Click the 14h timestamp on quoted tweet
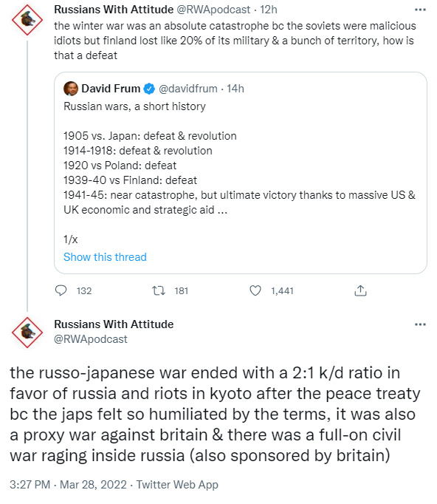This screenshot has height=504, width=437. coord(235,89)
